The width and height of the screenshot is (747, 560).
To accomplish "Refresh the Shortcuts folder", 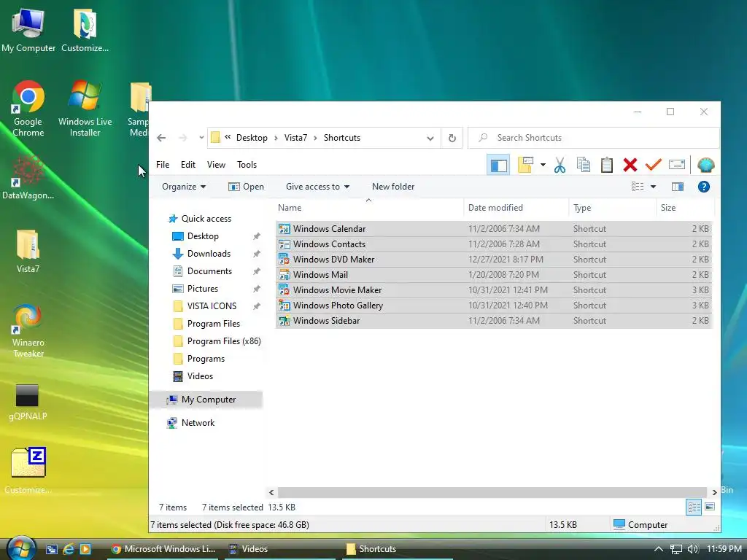I will pos(452,138).
